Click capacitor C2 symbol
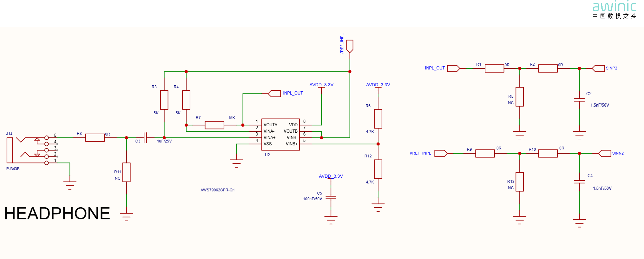Viewport: 644px width, 259px height. click(579, 100)
